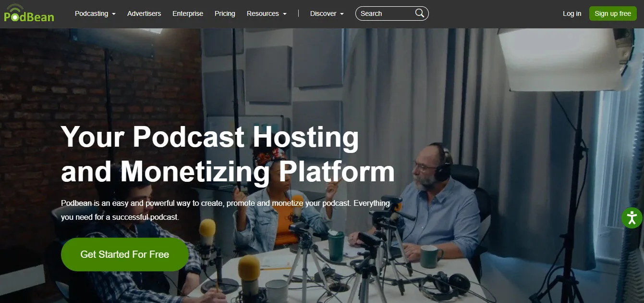
Task: Open the Enterprise page
Action: coord(188,13)
